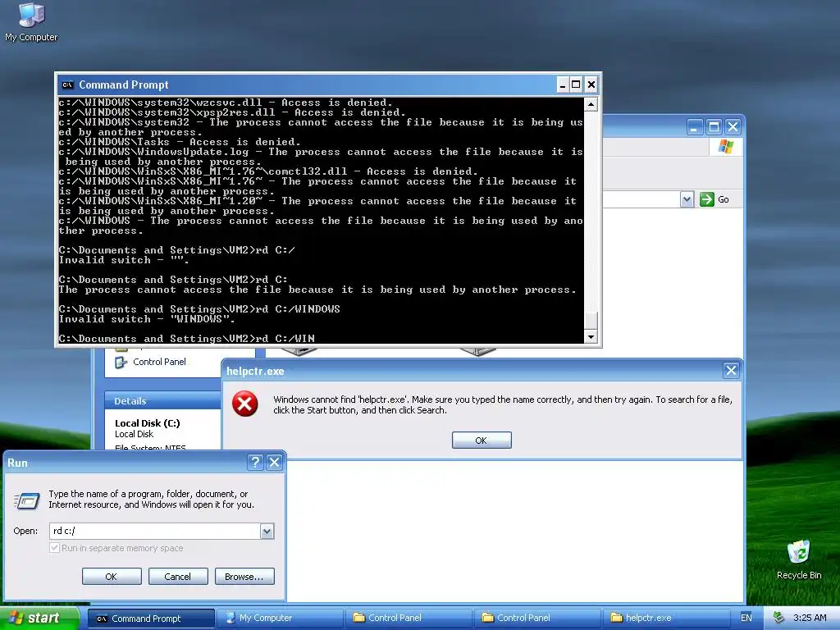
Task: Click OK in the helpctr.exe error dialog
Action: [482, 441]
